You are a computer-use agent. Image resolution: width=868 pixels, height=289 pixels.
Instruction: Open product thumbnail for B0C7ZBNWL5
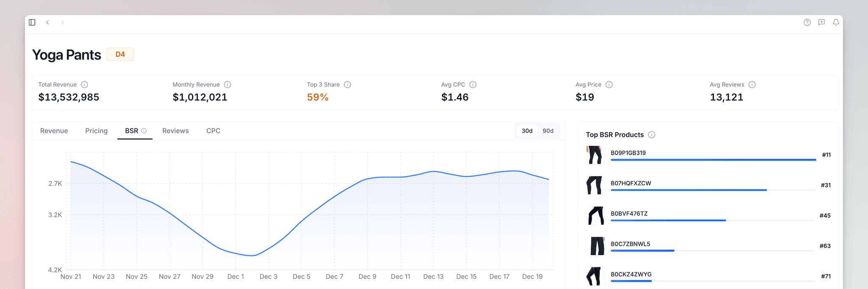(595, 246)
